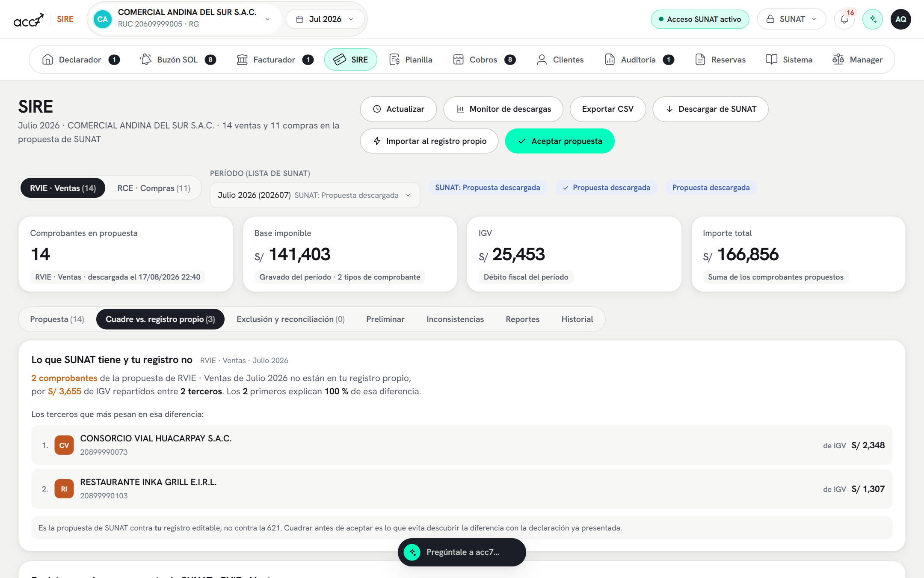Click the acc7 logo
This screenshot has height=578, width=924.
tap(29, 20)
